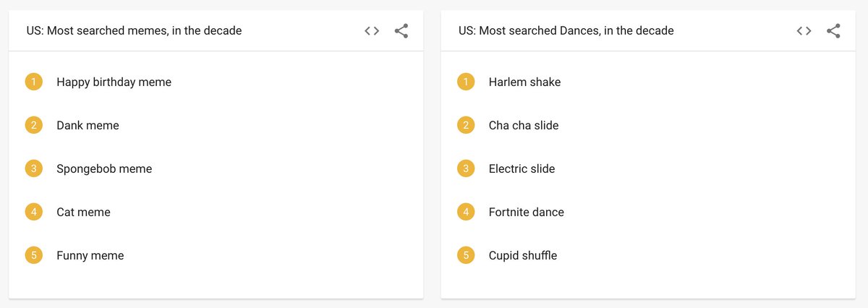Open Happy birthday meme search term
The width and height of the screenshot is (868, 308).
coord(114,82)
